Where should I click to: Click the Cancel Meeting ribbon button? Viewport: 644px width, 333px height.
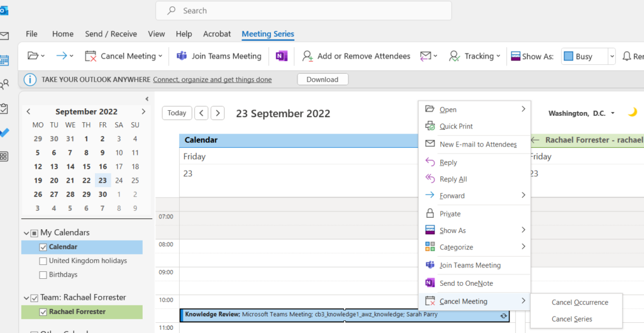pos(124,56)
